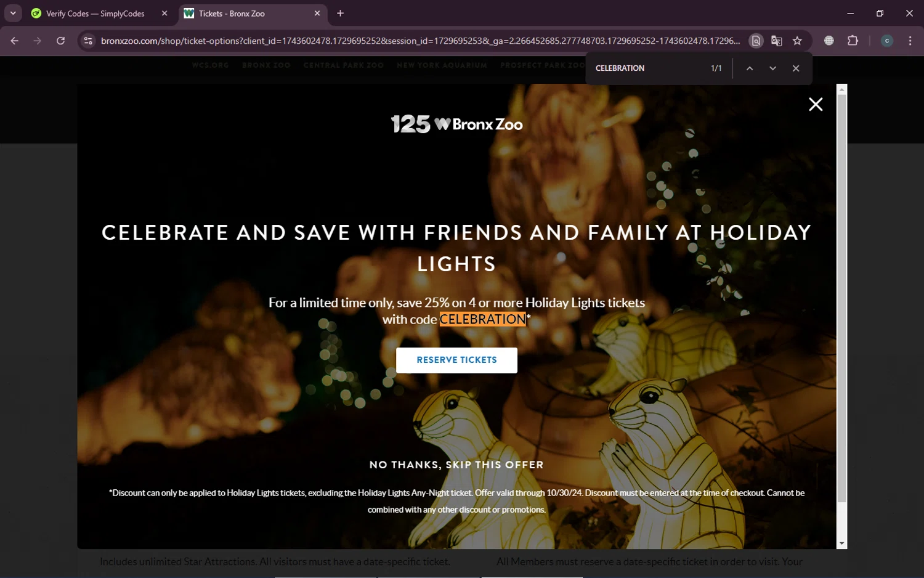Click the popup scrollbar down arrow
924x578 pixels.
pos(842,543)
